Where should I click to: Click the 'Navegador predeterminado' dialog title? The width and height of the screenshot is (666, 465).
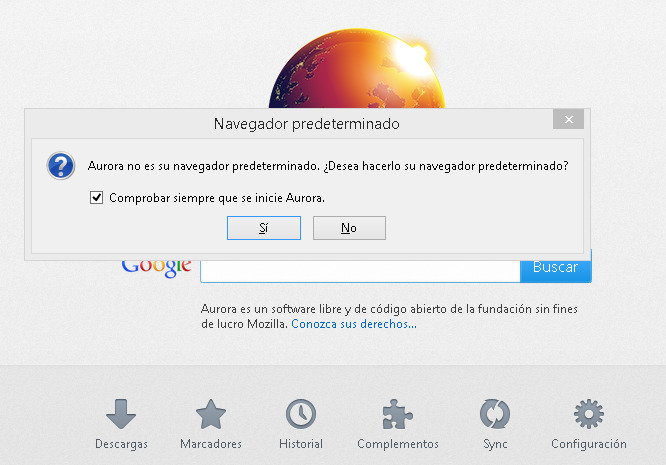(307, 124)
